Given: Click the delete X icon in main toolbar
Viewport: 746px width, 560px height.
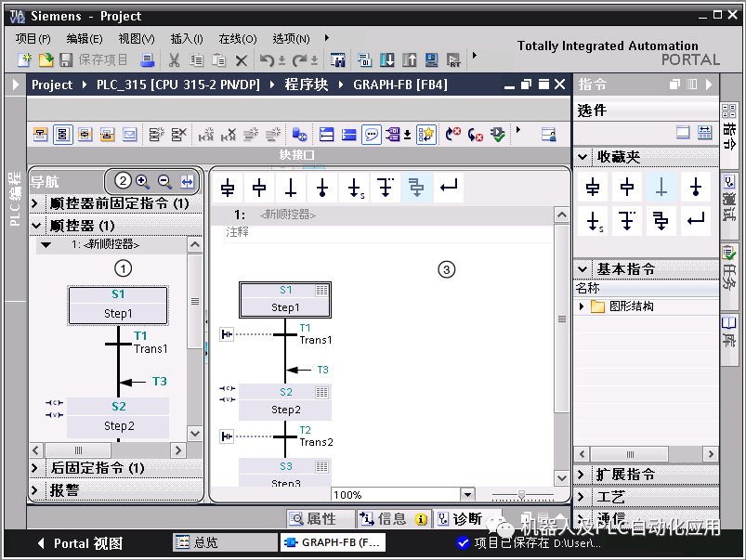Looking at the screenshot, I should click(242, 59).
